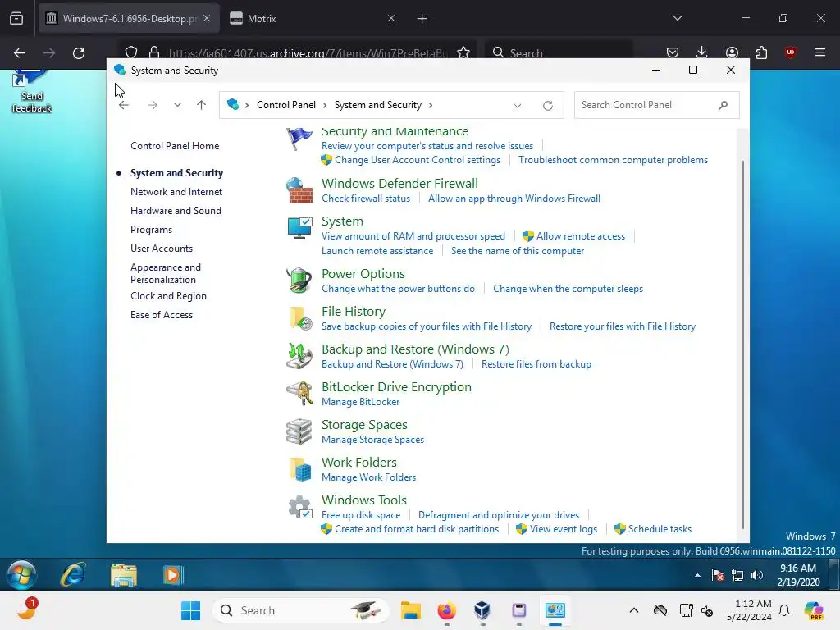The width and height of the screenshot is (840, 630).
Task: Click Allow remote access link
Action: coord(581,236)
